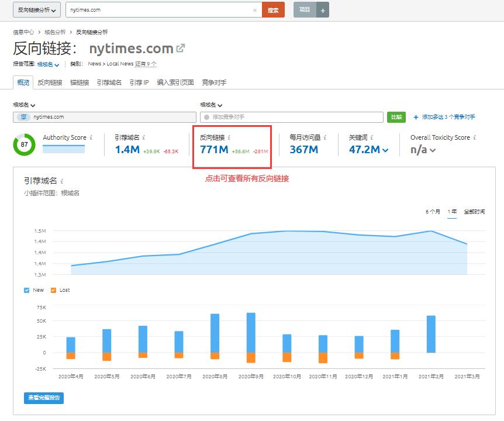
Task: Open nytimes.com external link icon
Action: [x=179, y=49]
